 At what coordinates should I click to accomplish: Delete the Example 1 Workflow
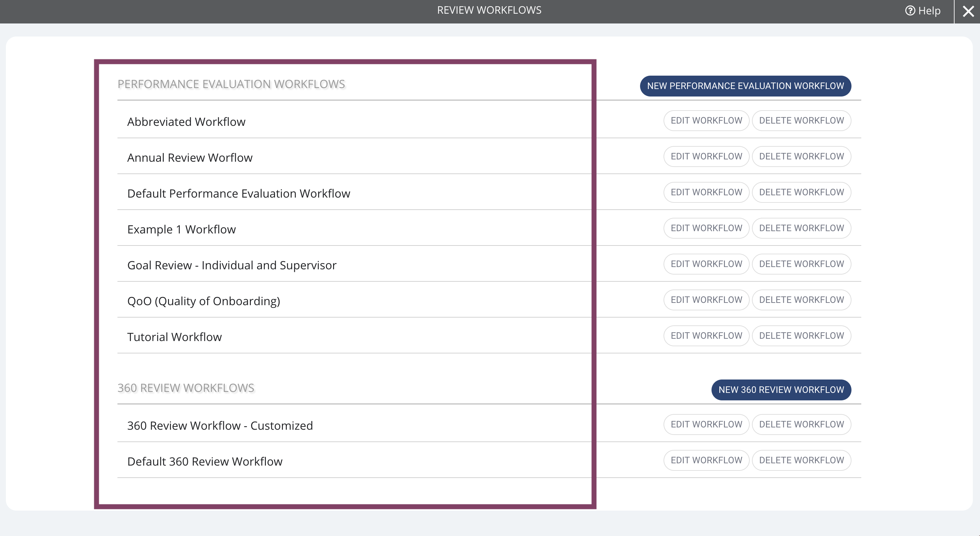801,228
